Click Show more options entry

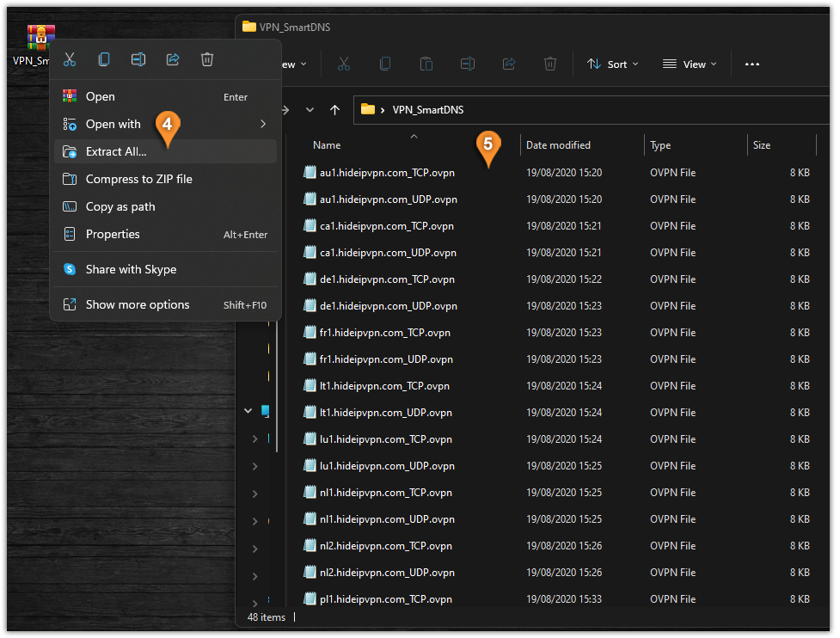point(166,304)
